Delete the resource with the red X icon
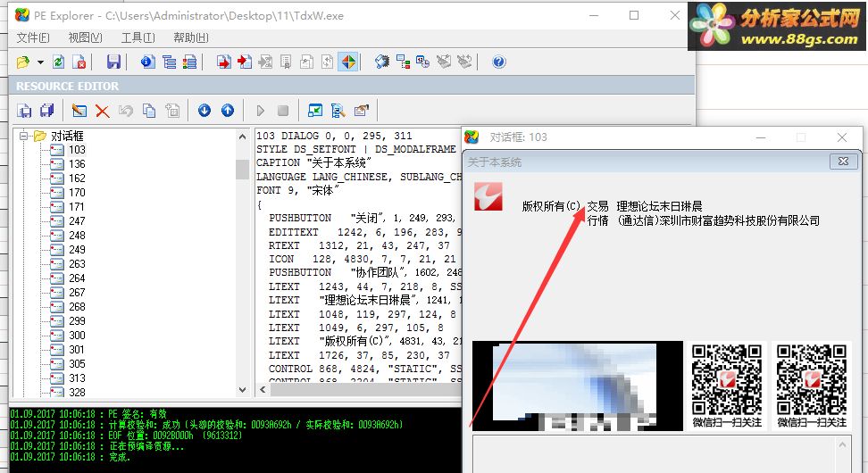Screen dimensions: 868x473 coord(103,112)
